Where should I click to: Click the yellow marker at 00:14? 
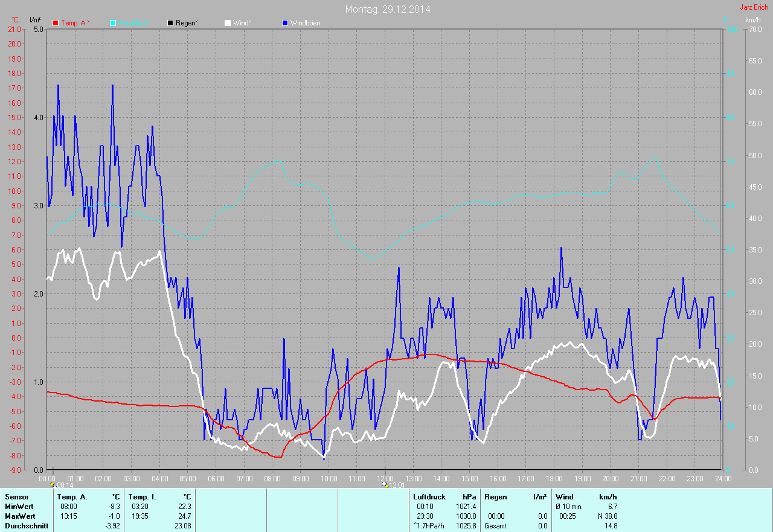(53, 484)
